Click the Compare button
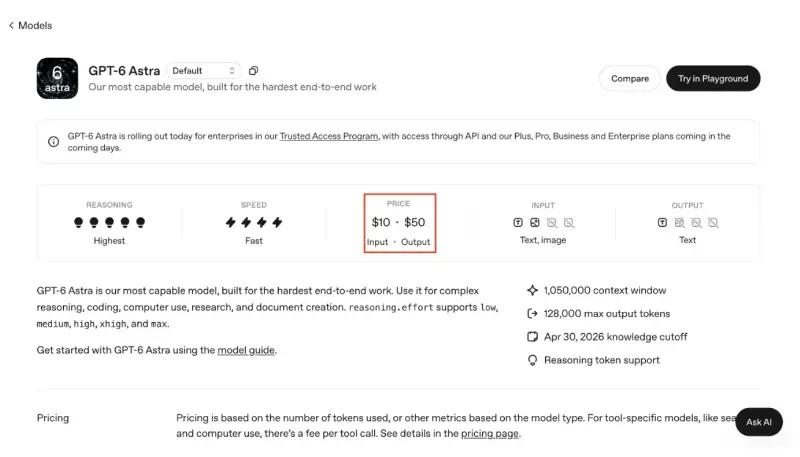 click(x=630, y=79)
